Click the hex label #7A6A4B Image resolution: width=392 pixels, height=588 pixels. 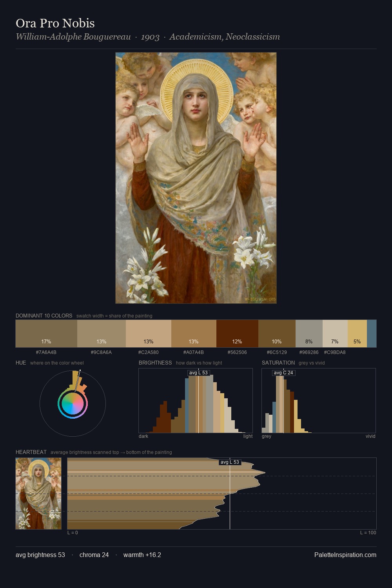pos(46,352)
